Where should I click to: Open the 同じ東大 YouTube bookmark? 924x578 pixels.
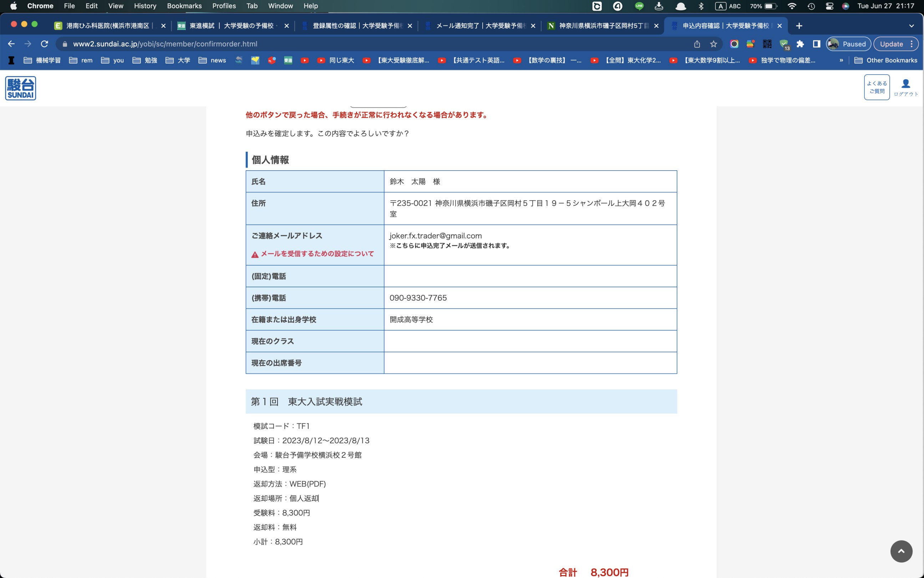tap(336, 60)
